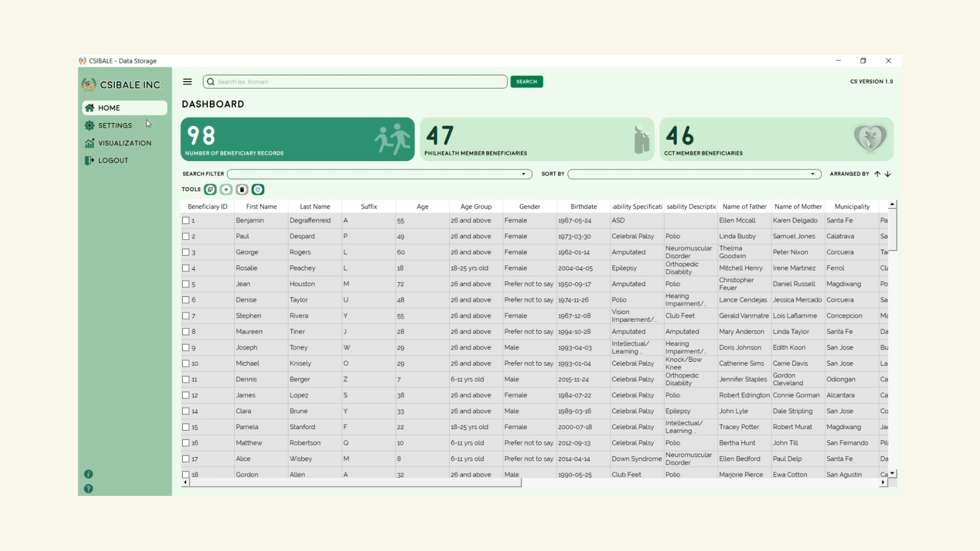Click the help question mark icon
Image resolution: width=980 pixels, height=551 pixels.
88,489
